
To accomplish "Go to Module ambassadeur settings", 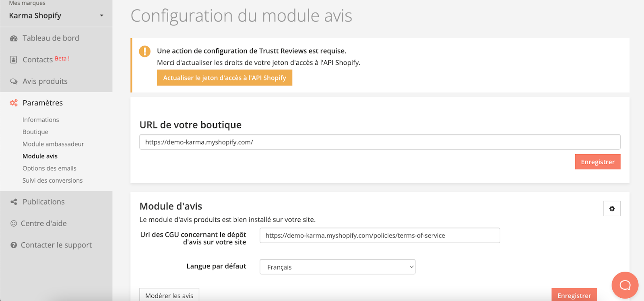I will point(53,144).
